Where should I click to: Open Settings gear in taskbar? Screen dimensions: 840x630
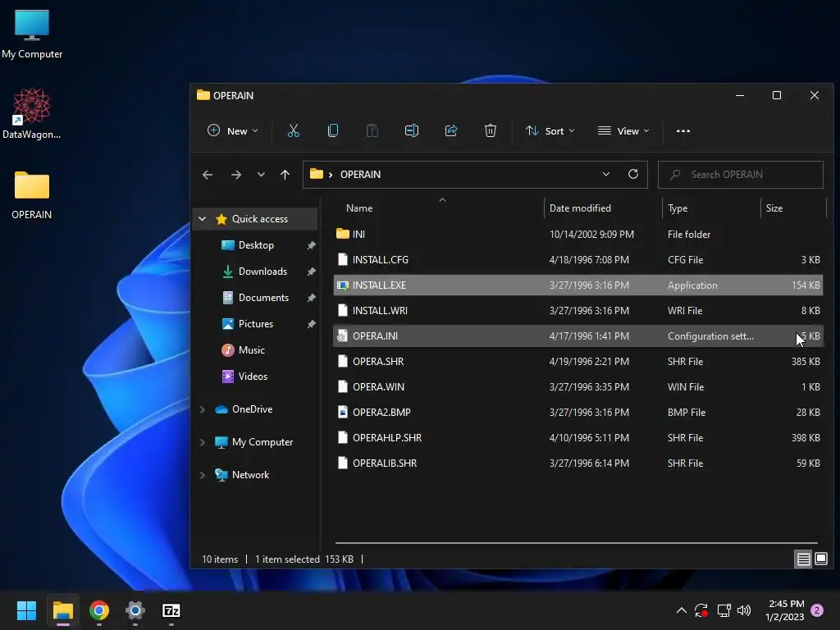(x=135, y=610)
